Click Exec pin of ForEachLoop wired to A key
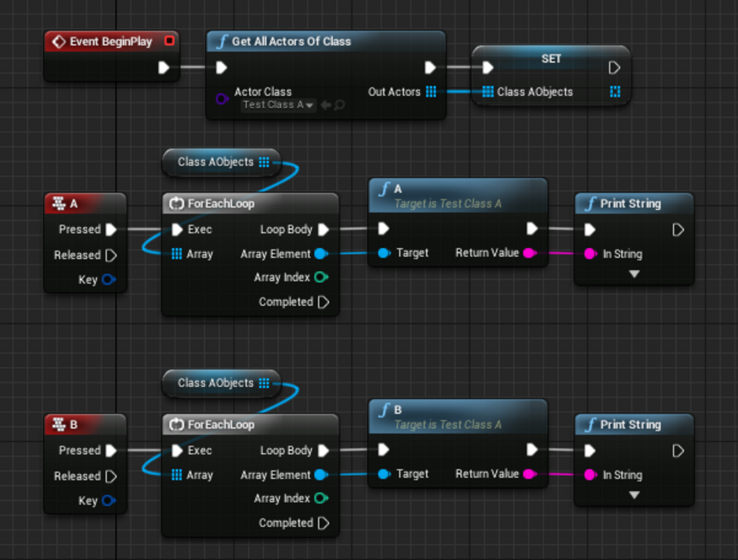This screenshot has width=738, height=560. 177,229
